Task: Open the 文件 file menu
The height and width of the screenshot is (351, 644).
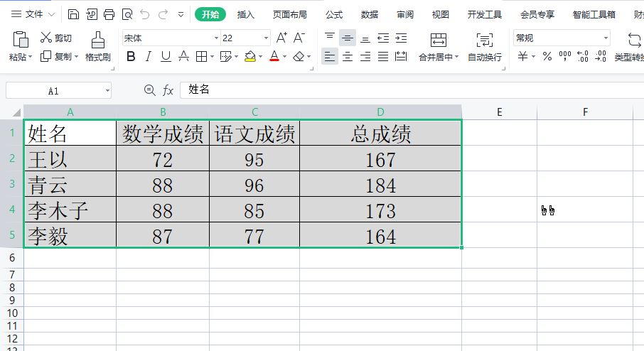Action: pos(33,14)
